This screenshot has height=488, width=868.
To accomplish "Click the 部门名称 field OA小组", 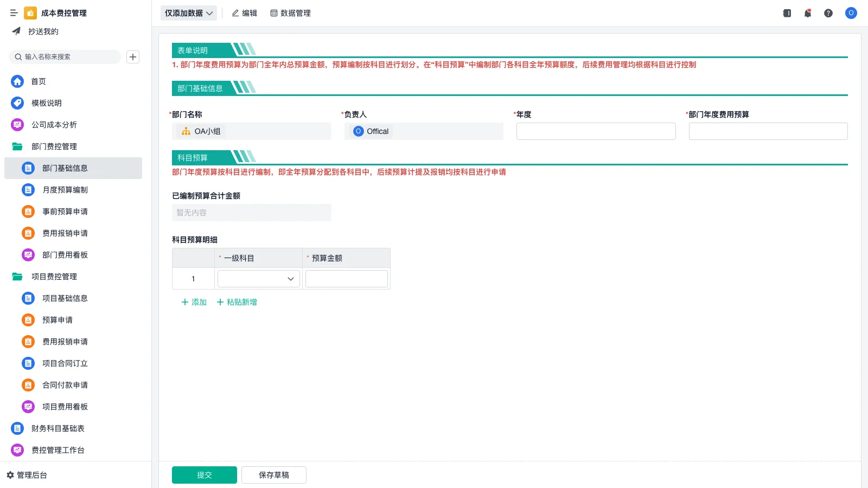I will [252, 131].
